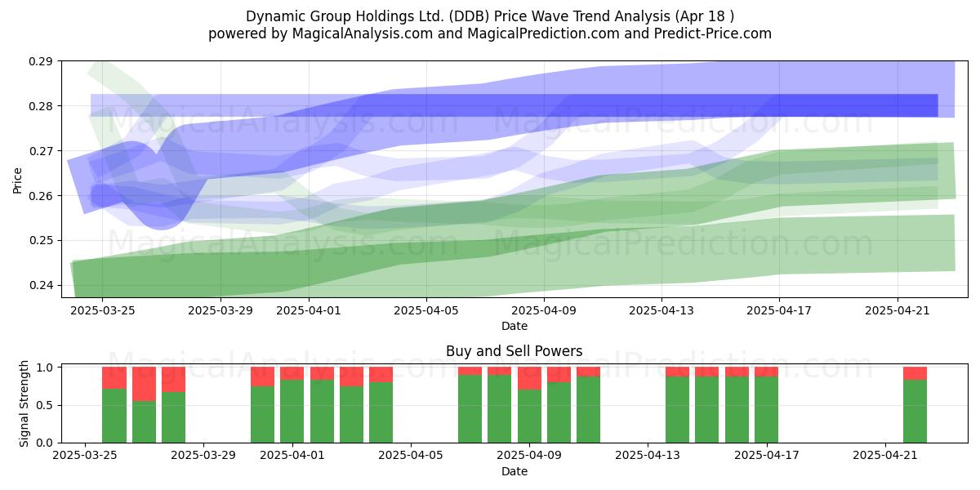Click the green buy bar for April 11
980x490 pixels.
click(589, 409)
